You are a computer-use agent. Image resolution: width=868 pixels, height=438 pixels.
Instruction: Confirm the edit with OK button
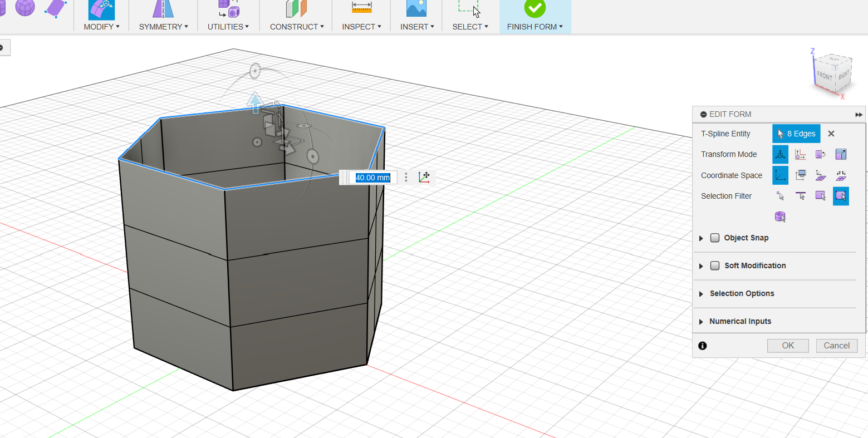[788, 346]
